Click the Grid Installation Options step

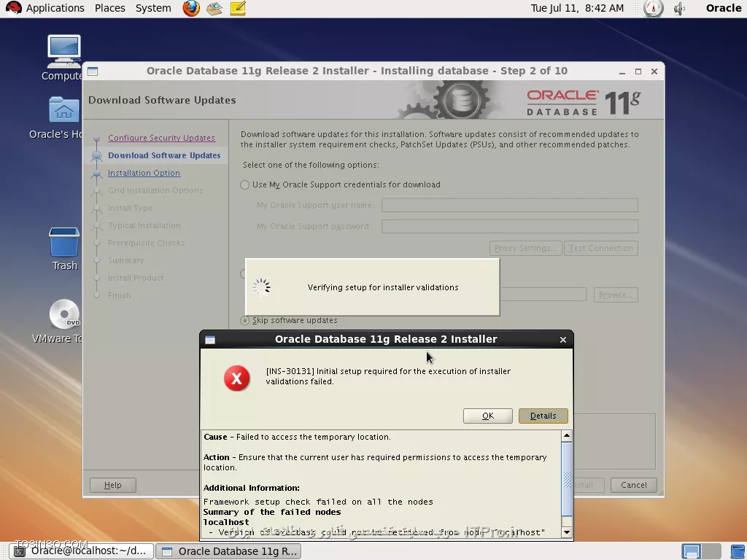(155, 190)
